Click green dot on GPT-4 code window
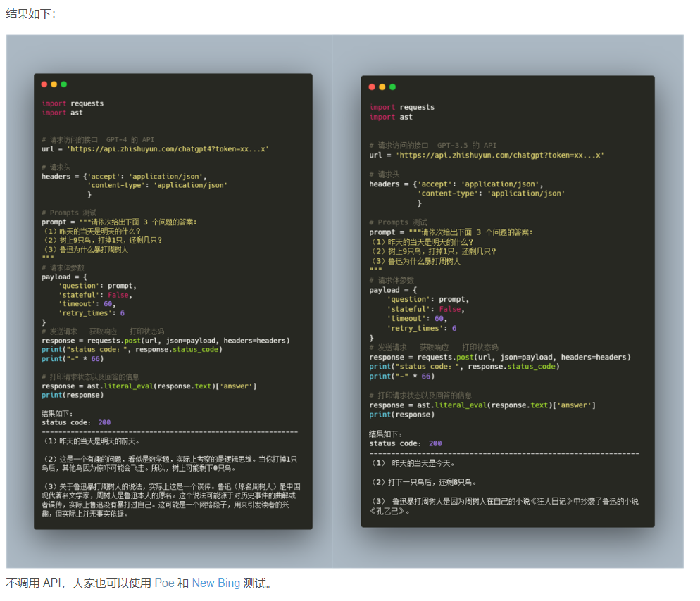This screenshot has height=601, width=700. [x=63, y=84]
